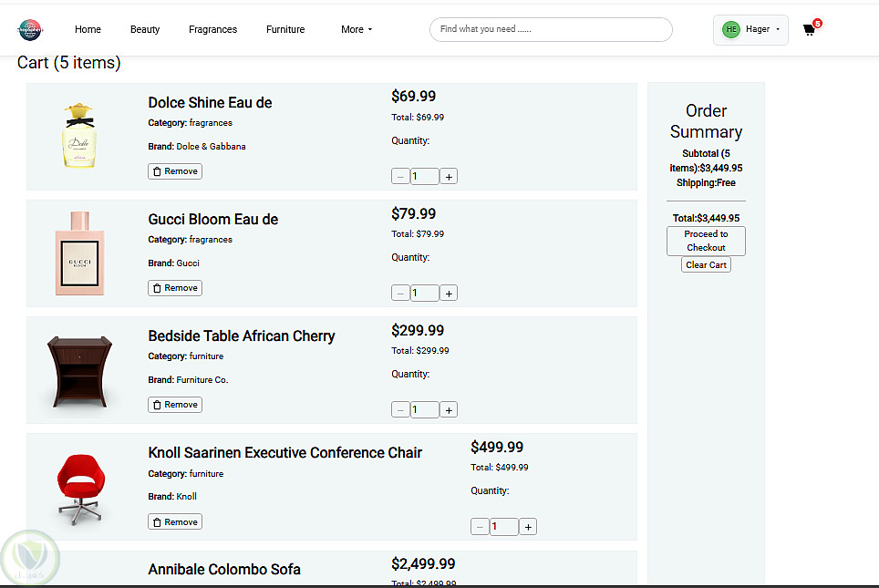Focus the product search field

(551, 29)
